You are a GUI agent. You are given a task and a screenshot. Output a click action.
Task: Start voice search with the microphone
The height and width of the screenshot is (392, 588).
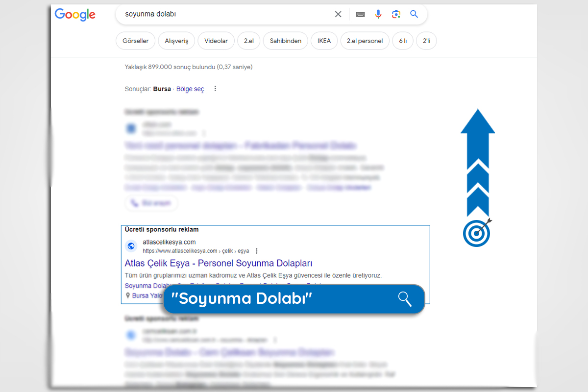pos(378,14)
